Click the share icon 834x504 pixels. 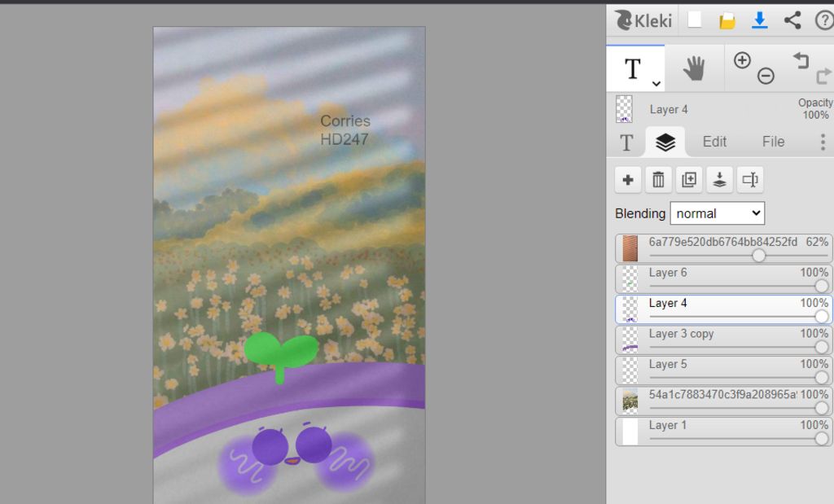click(792, 20)
